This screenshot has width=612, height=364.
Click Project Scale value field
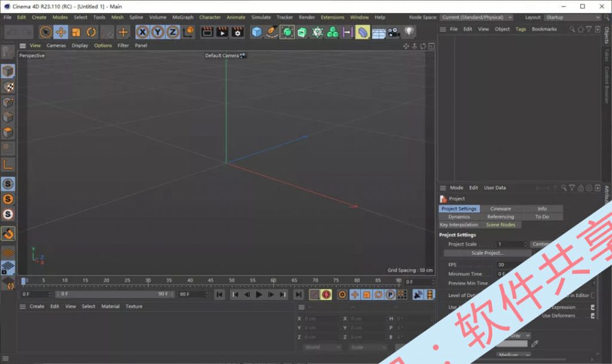(x=512, y=244)
